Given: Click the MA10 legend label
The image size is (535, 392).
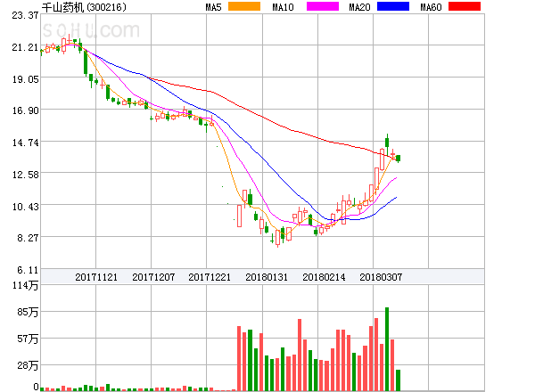Looking at the screenshot, I should click(283, 7).
